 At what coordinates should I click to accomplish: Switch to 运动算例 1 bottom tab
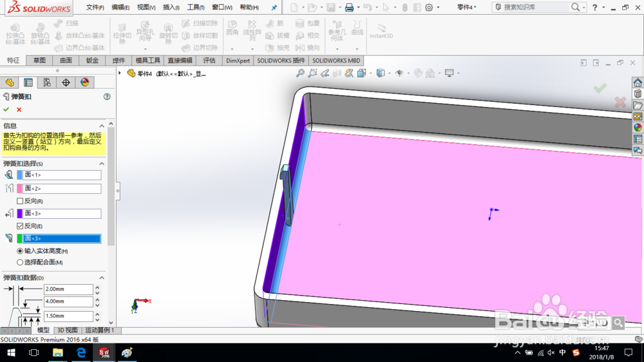(99, 330)
